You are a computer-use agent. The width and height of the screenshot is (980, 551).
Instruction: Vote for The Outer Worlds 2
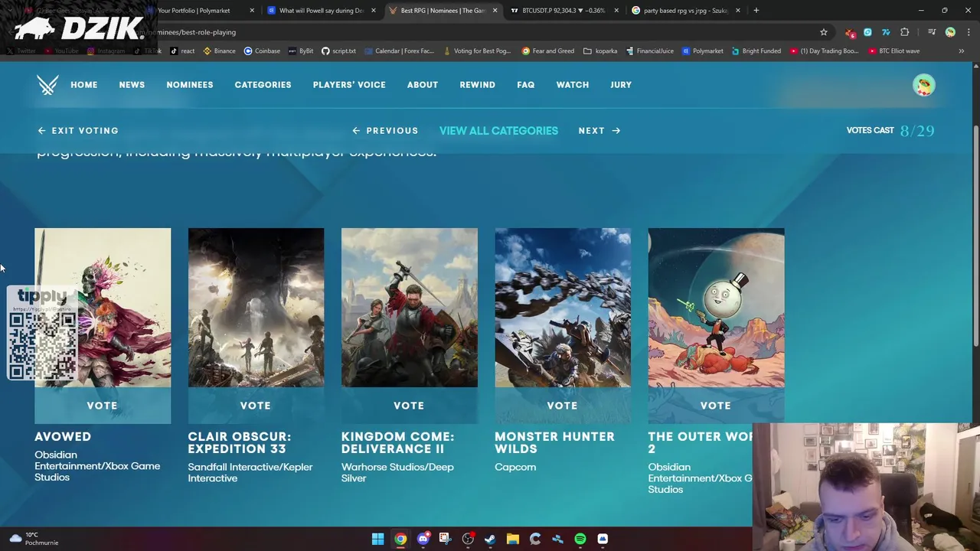716,406
